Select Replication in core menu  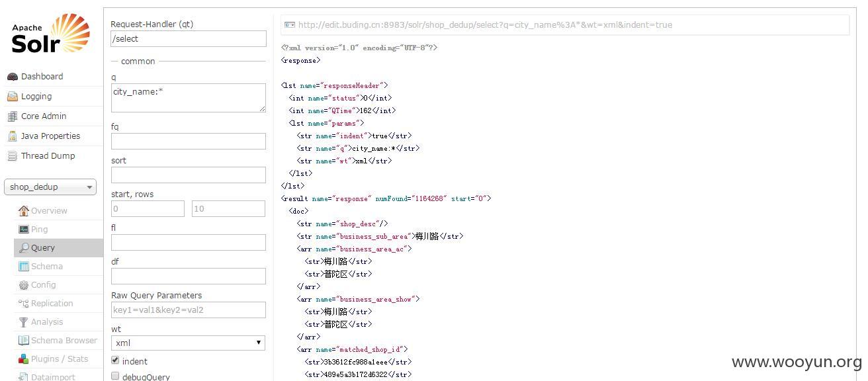tap(52, 304)
